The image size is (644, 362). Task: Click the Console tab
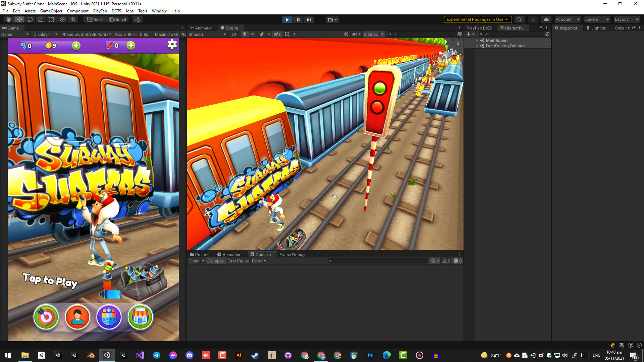[x=262, y=254]
